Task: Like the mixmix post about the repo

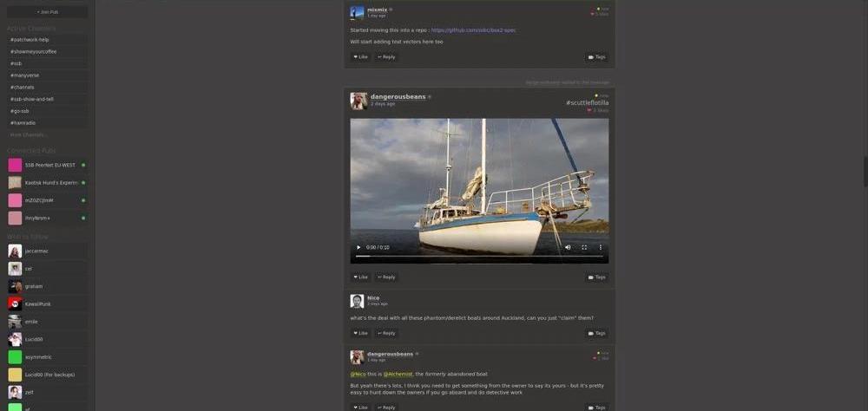Action: click(x=360, y=57)
